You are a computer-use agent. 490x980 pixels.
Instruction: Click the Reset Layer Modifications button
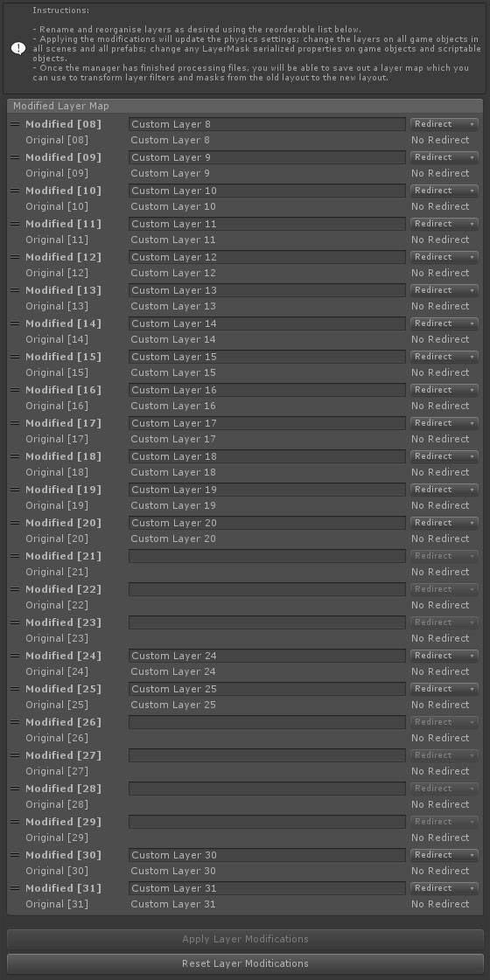coord(245,963)
